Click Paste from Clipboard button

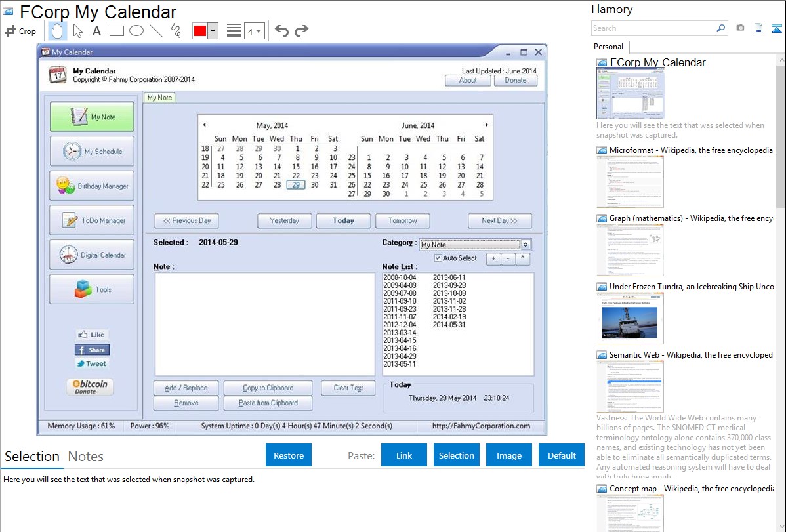[268, 403]
